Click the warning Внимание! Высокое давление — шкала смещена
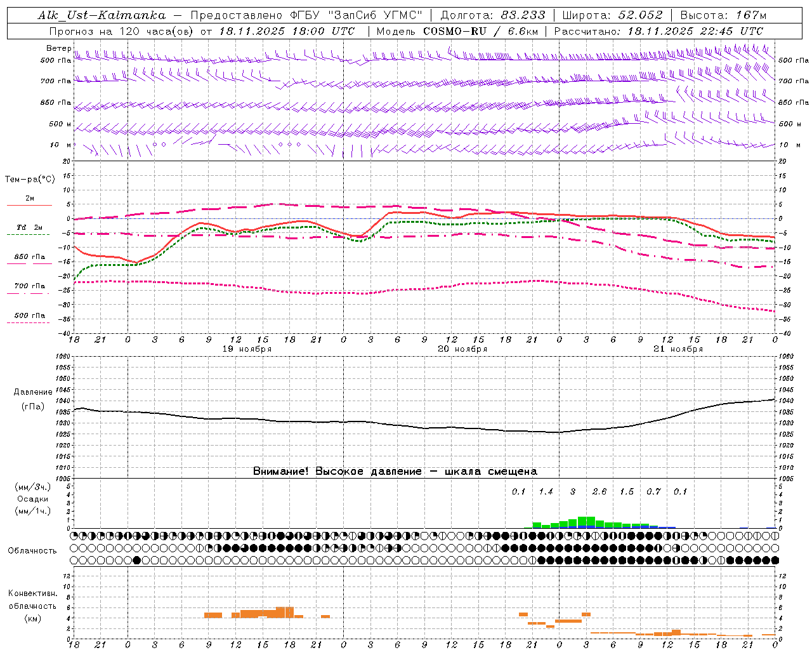The height and width of the screenshot is (650, 812). tap(395, 472)
